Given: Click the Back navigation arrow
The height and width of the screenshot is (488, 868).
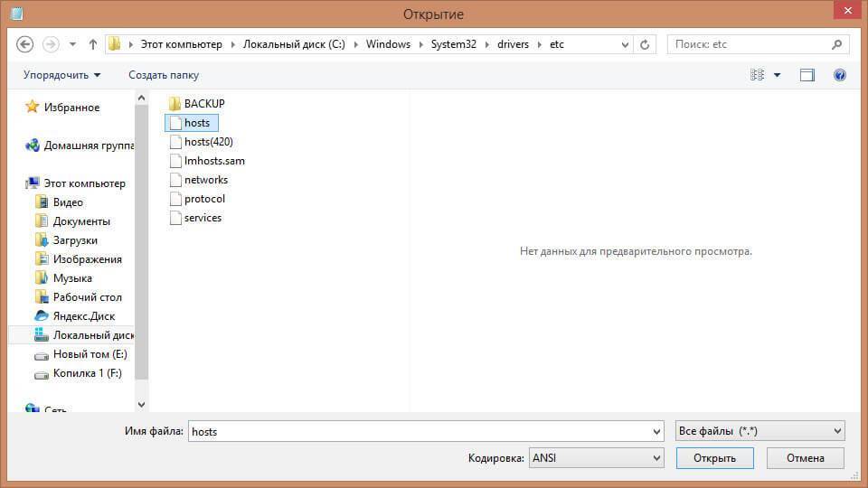Looking at the screenshot, I should [25, 44].
